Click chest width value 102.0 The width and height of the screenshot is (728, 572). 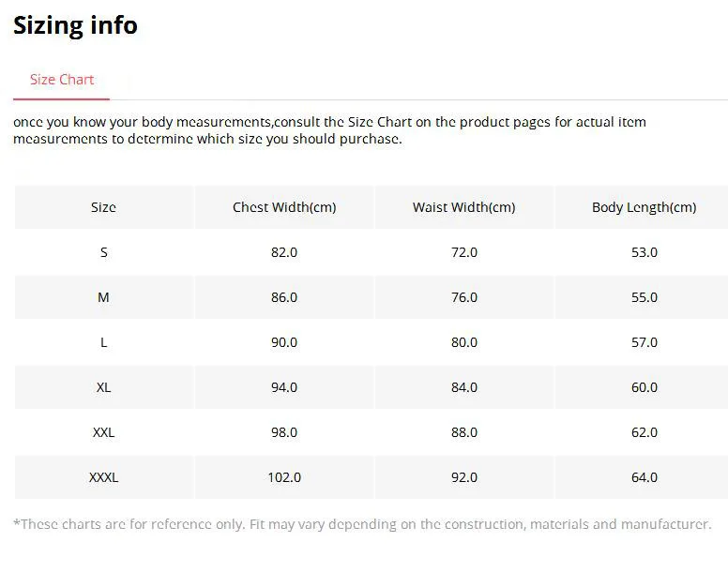pyautogui.click(x=284, y=477)
